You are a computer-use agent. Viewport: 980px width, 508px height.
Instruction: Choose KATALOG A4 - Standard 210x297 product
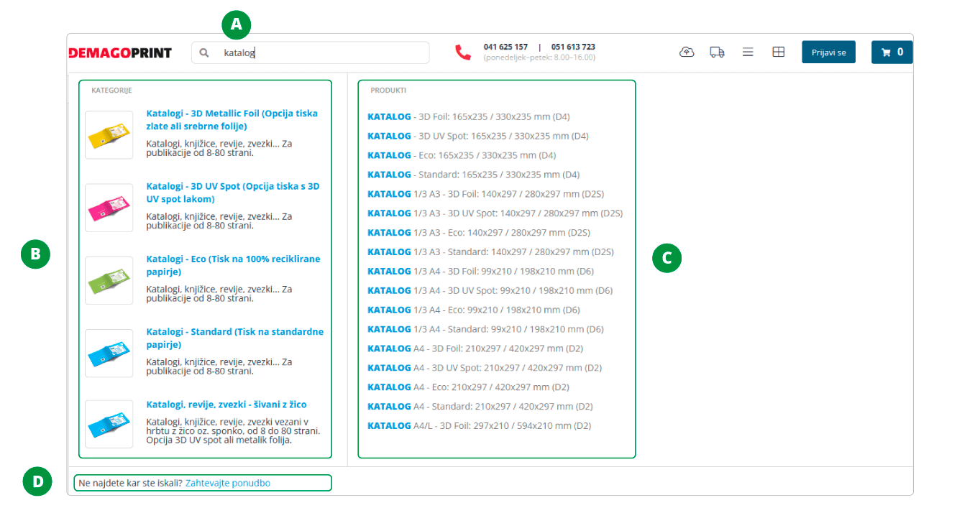pyautogui.click(x=480, y=406)
